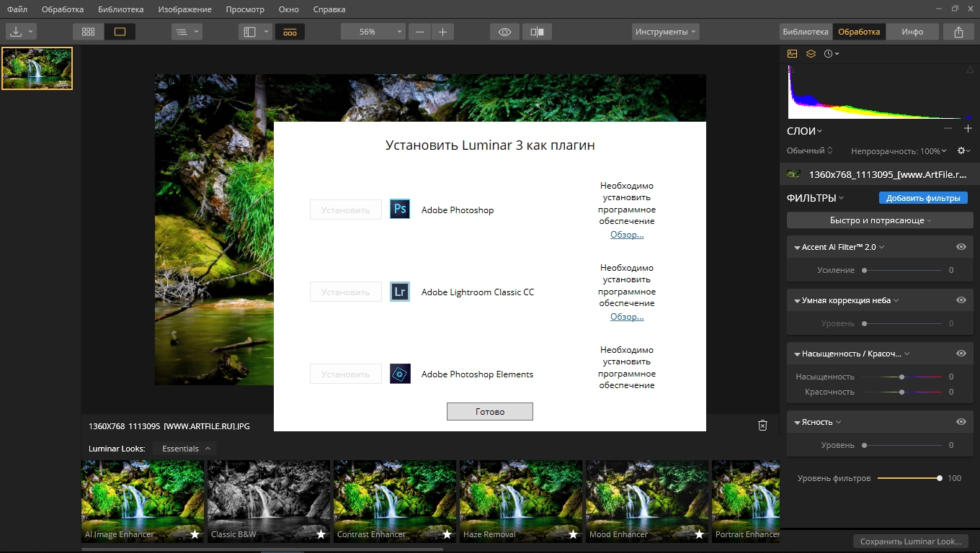This screenshot has width=980, height=553.
Task: Click Обзор link for Adobe Photoshop
Action: (x=627, y=234)
